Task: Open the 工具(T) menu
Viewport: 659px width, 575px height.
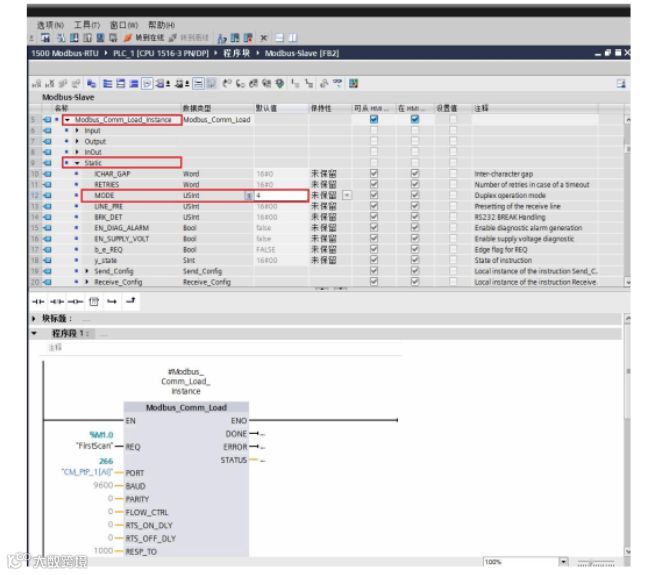Action: (87, 25)
